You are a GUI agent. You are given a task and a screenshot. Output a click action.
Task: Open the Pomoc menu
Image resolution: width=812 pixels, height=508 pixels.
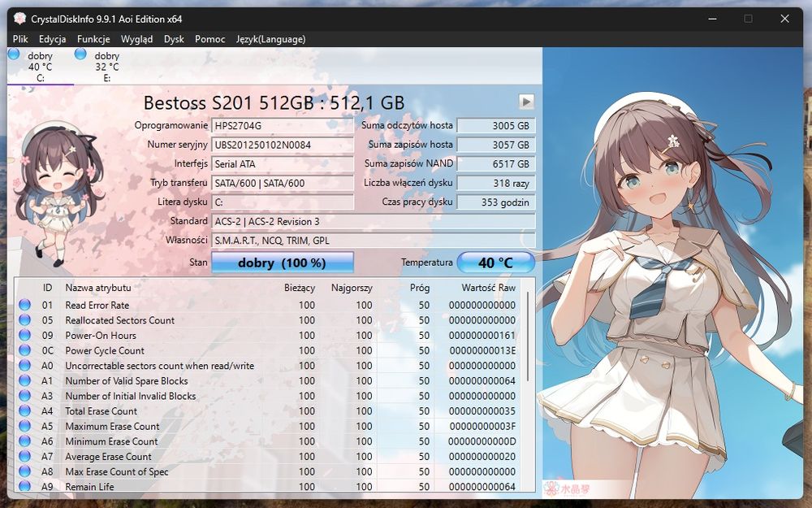[209, 39]
